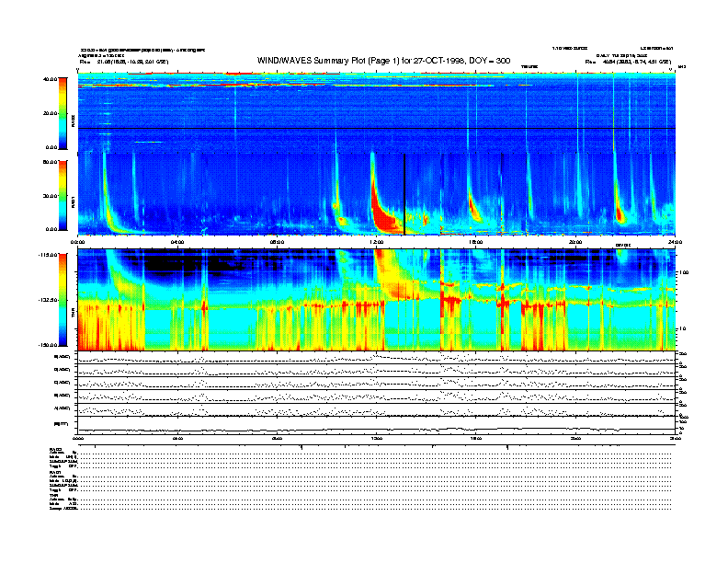
Task: Click the TNR status heading at bottom left
Action: tap(53, 495)
